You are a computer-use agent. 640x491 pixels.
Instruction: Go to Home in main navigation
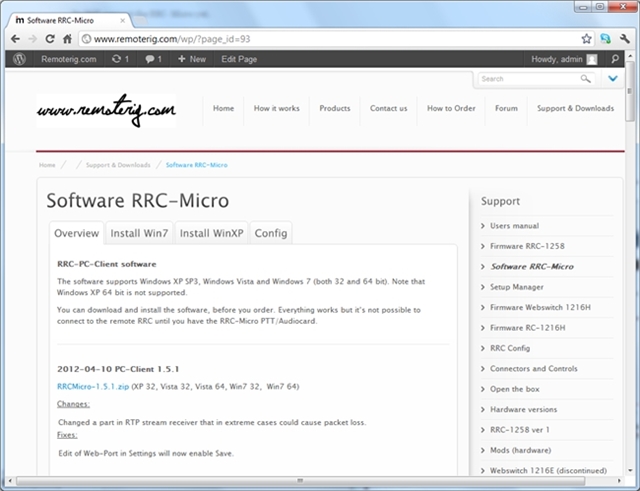(x=223, y=108)
